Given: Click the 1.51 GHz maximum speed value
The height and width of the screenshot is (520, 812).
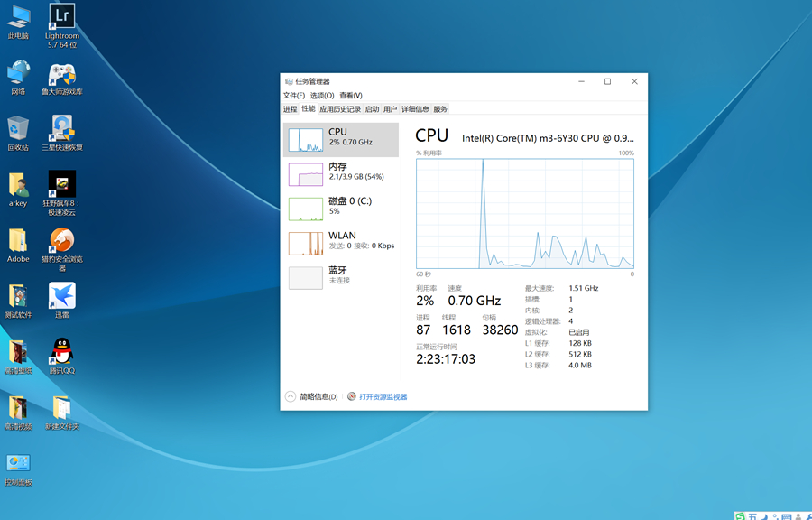Looking at the screenshot, I should click(584, 288).
